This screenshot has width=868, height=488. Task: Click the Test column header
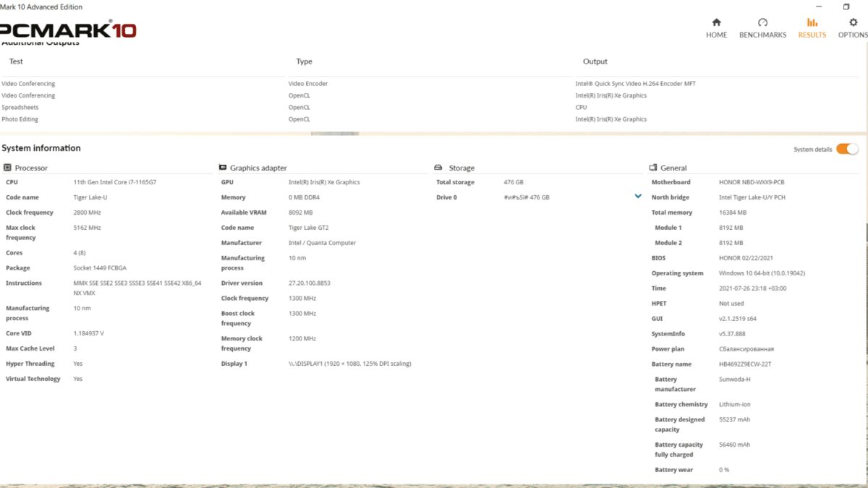16,61
